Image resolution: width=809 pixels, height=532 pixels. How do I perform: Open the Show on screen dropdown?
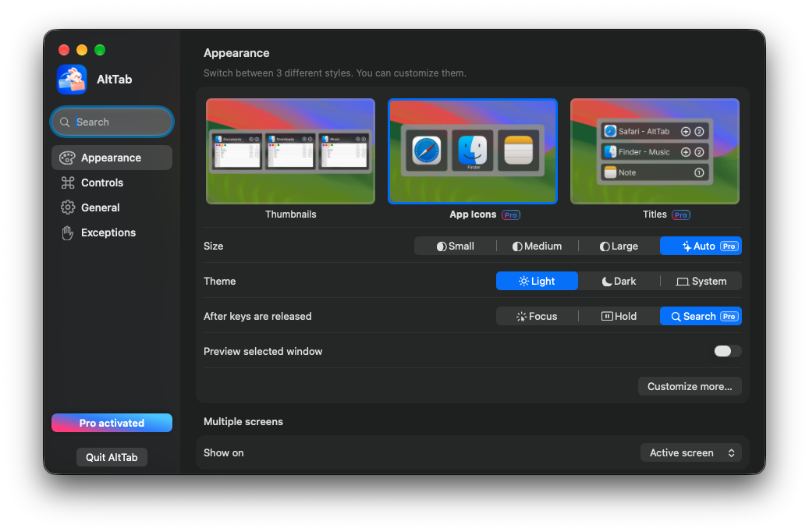pyautogui.click(x=691, y=452)
